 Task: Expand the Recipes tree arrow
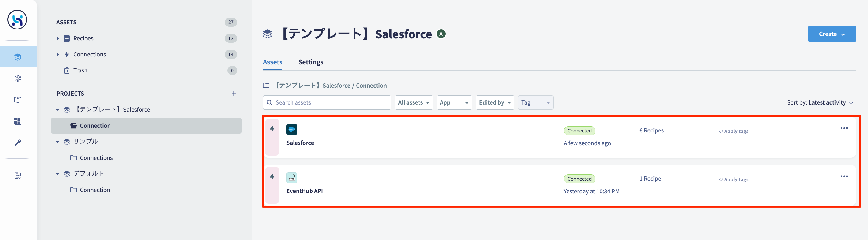(x=58, y=38)
